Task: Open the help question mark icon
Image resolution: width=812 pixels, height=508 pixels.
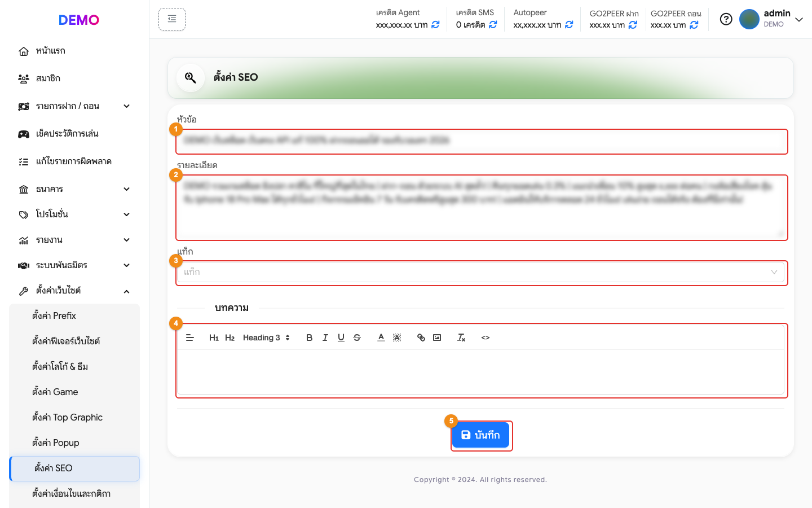Action: pos(726,19)
